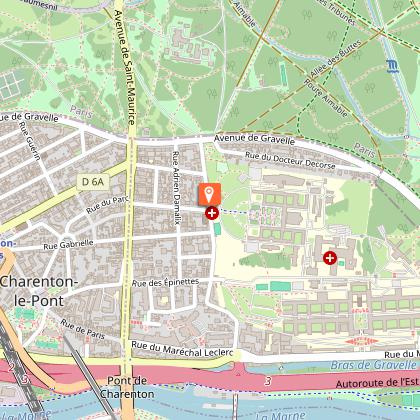420x420 pixels.
Task: Click the Rue Guérin street label
Action: pos(30,140)
